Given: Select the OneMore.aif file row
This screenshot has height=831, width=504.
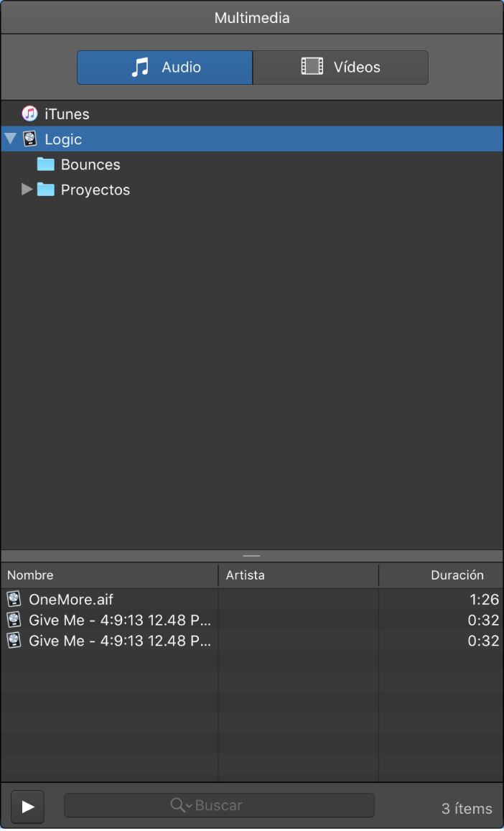Looking at the screenshot, I should tap(252, 600).
